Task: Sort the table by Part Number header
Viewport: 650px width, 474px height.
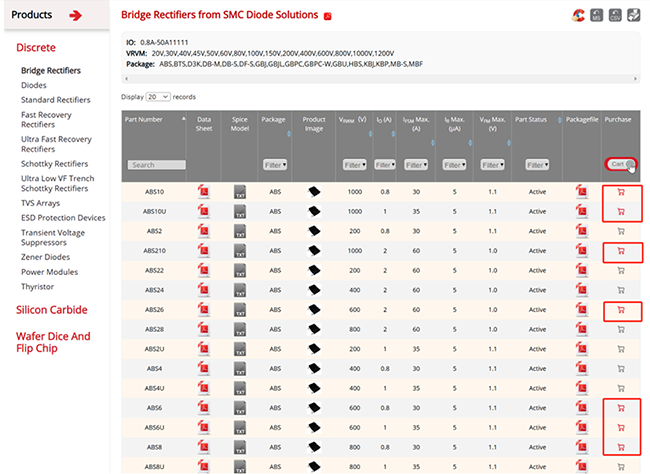Action: tap(145, 119)
